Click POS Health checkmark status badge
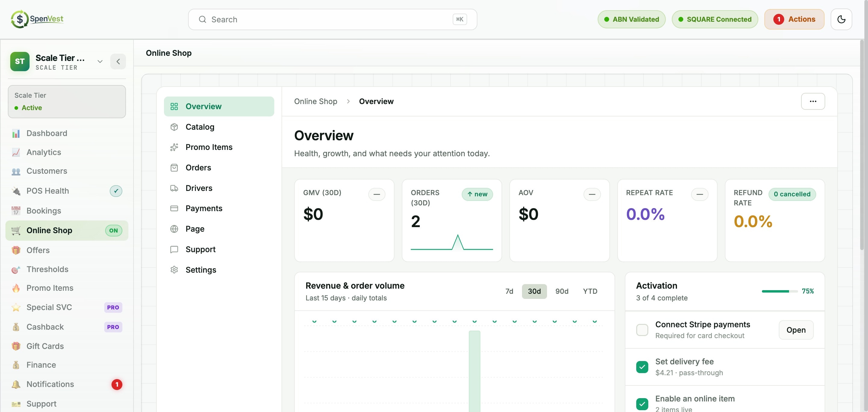 [x=116, y=191]
